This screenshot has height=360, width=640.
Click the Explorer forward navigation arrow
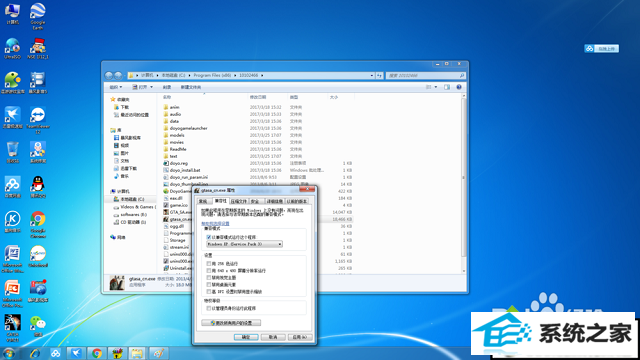pyautogui.click(x=118, y=76)
